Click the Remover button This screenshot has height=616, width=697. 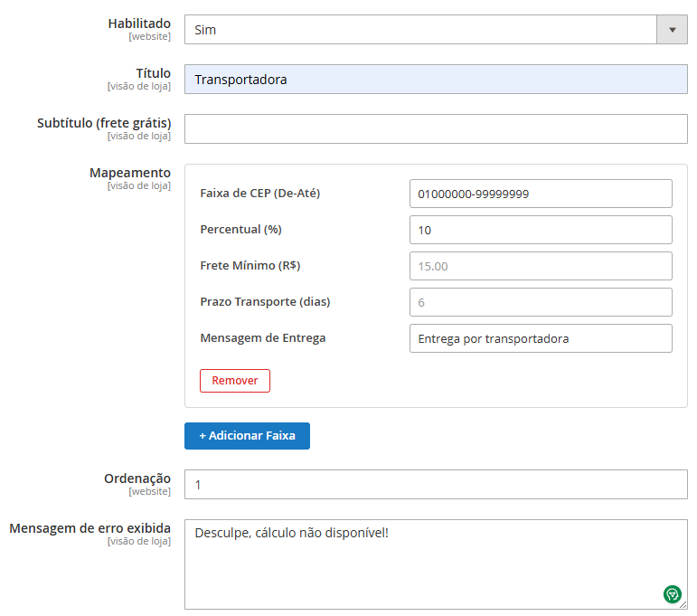[x=235, y=381]
